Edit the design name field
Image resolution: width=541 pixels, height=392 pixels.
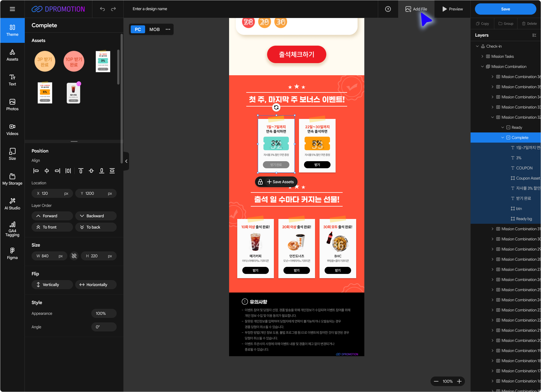[x=150, y=9]
